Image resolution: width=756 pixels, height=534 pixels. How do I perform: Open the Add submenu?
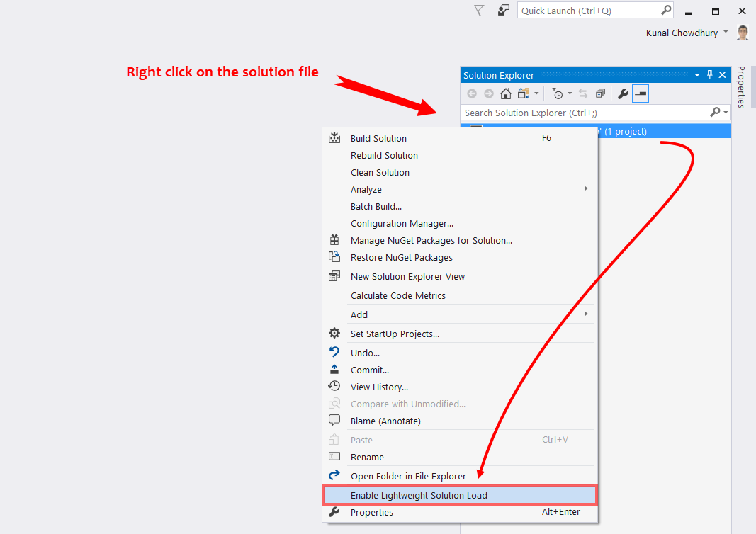(460, 314)
